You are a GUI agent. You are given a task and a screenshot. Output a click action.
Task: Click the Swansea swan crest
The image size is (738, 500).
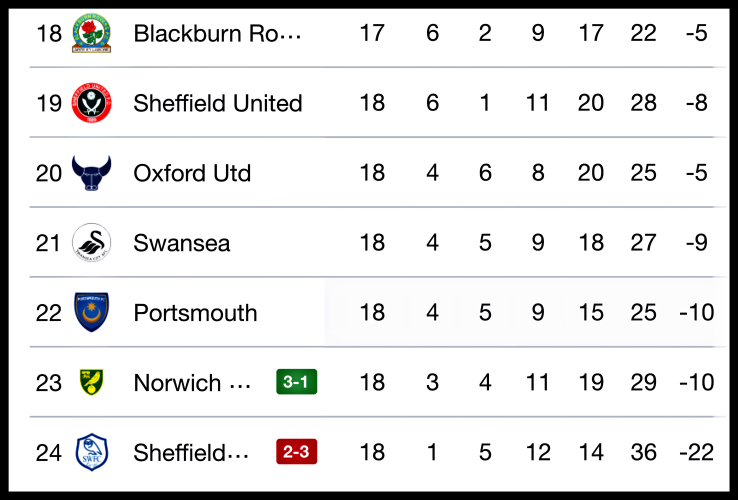click(92, 243)
